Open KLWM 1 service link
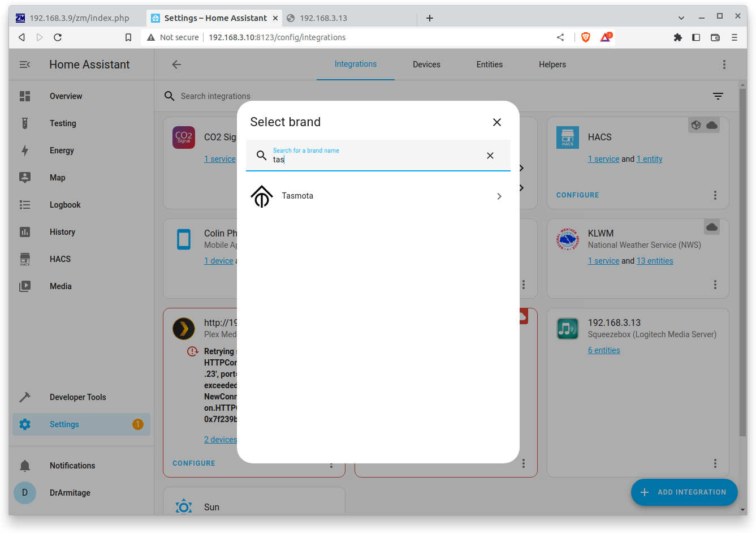The image size is (756, 533). [x=603, y=261]
